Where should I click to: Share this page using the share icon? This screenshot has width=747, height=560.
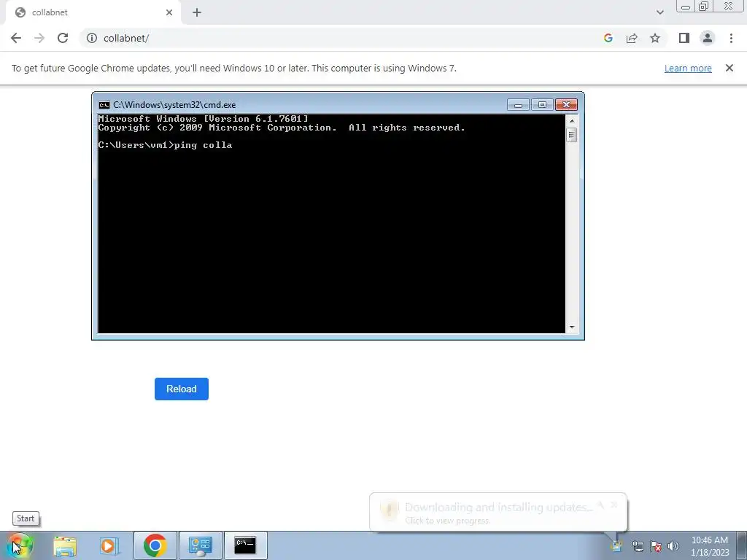(x=632, y=38)
